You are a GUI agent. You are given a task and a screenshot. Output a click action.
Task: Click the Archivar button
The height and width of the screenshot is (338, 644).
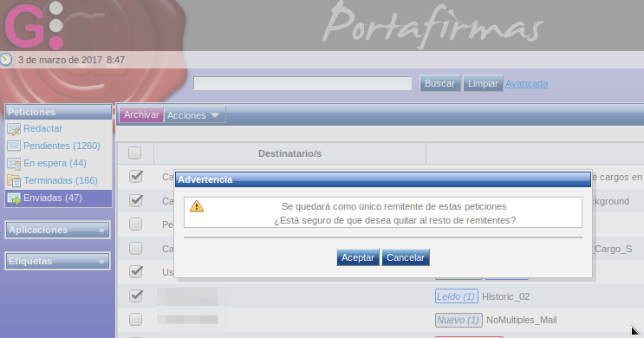pos(141,114)
